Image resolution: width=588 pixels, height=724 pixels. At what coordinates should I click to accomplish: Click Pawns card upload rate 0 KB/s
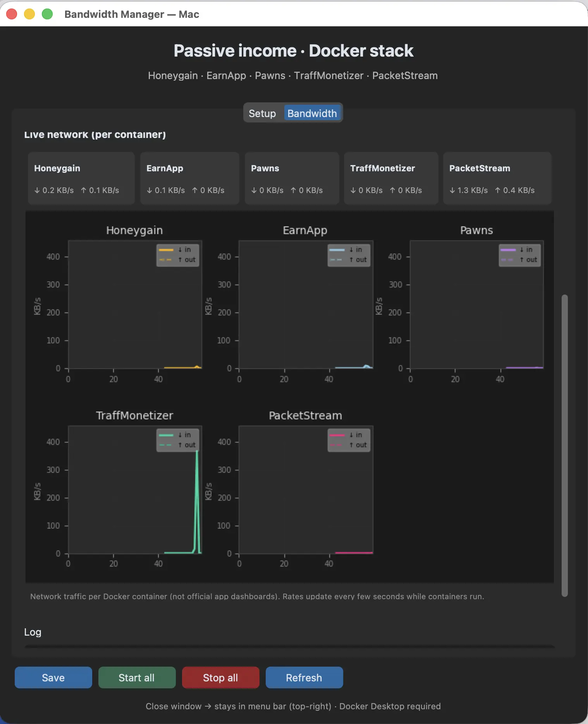click(306, 190)
